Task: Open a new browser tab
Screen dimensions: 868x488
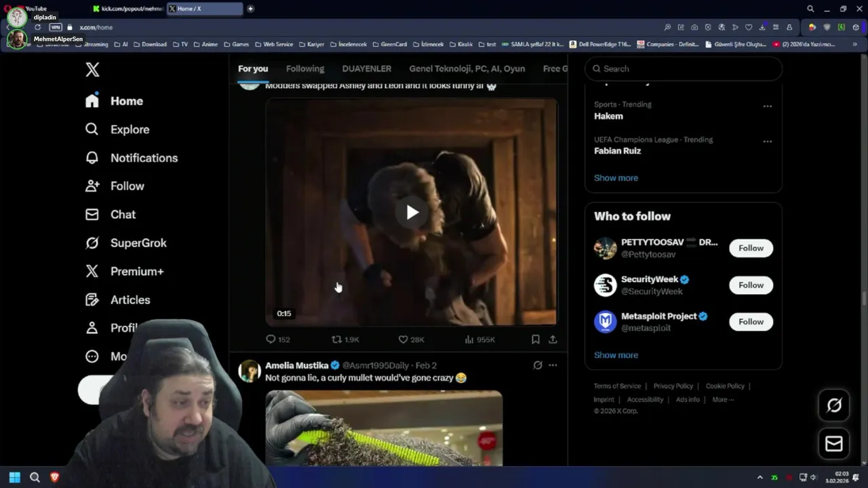Action: pos(250,9)
